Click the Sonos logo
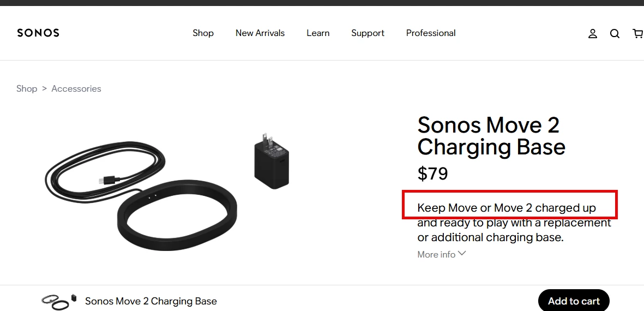644x311 pixels. pos(38,33)
